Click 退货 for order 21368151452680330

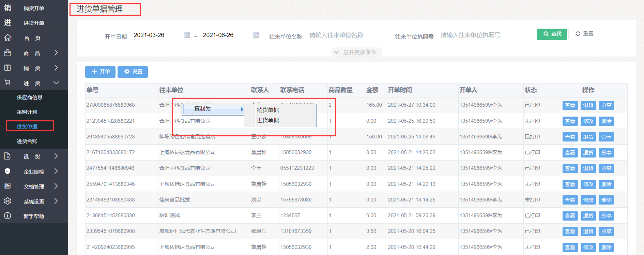pyautogui.click(x=588, y=215)
